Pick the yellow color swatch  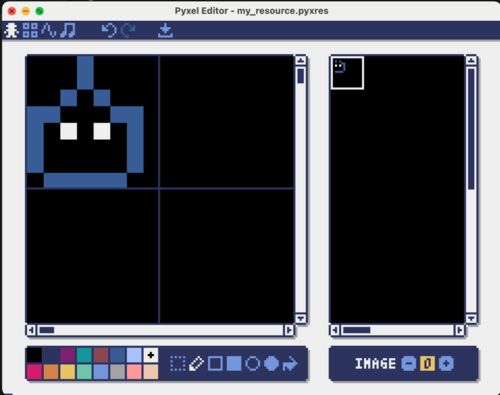tap(67, 372)
